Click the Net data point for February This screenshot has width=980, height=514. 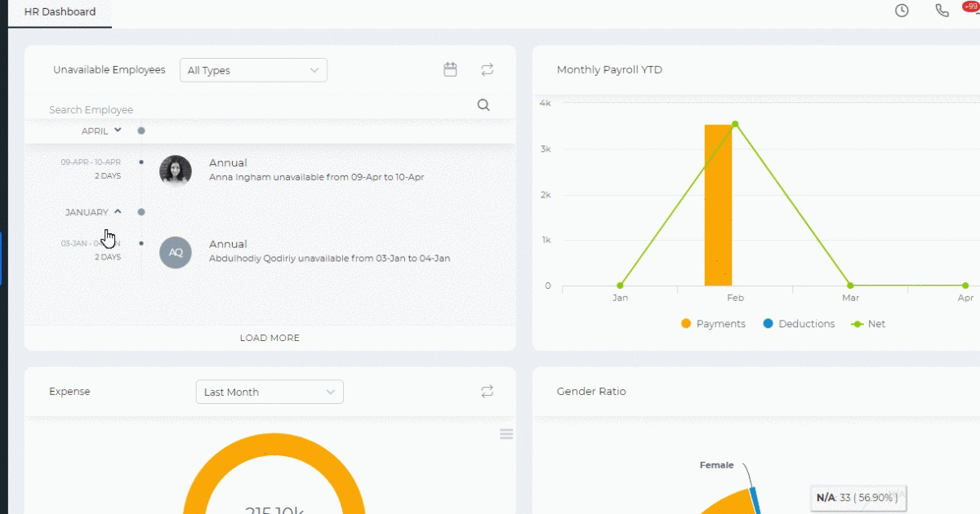[735, 124]
